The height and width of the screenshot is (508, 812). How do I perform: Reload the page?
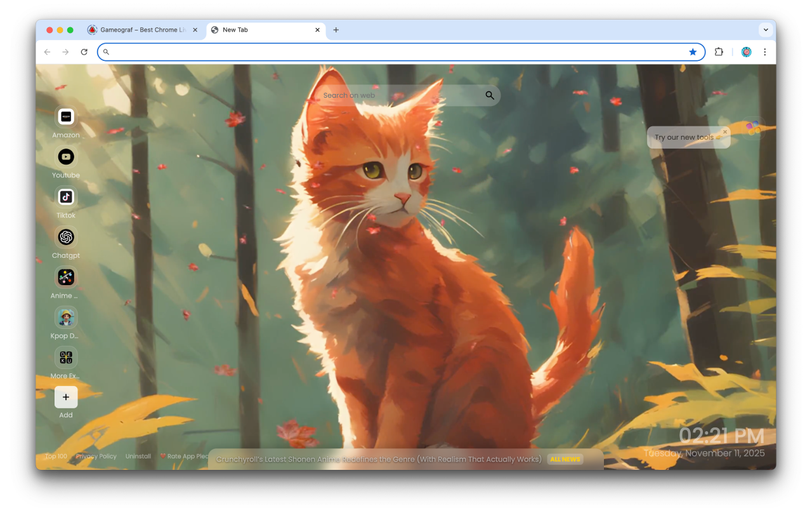point(84,52)
